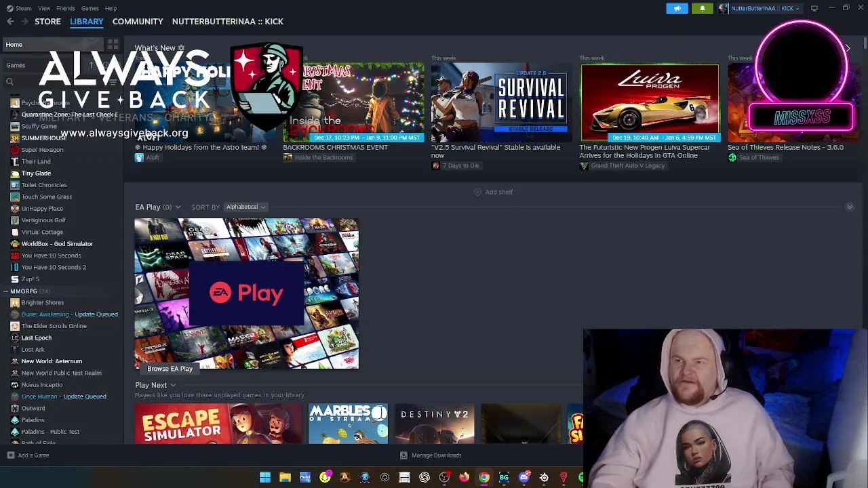Open the EA Play collage tile
868x488 pixels.
247,293
